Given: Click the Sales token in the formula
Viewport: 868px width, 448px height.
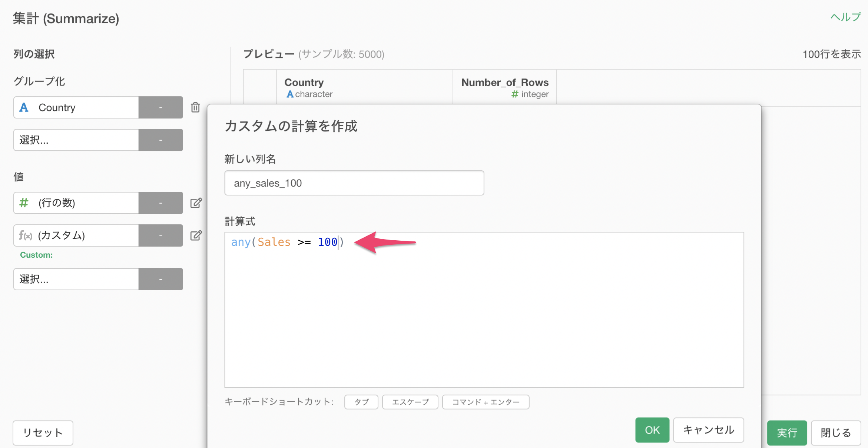Looking at the screenshot, I should [274, 242].
